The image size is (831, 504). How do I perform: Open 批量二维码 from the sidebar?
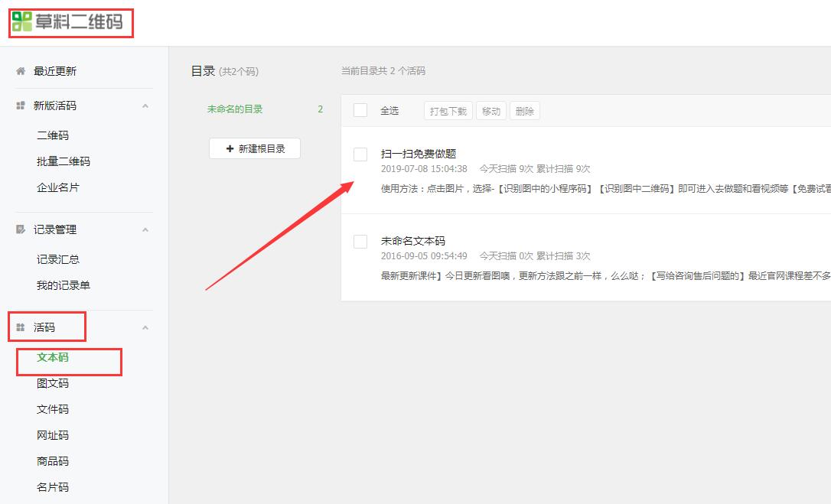[x=58, y=161]
